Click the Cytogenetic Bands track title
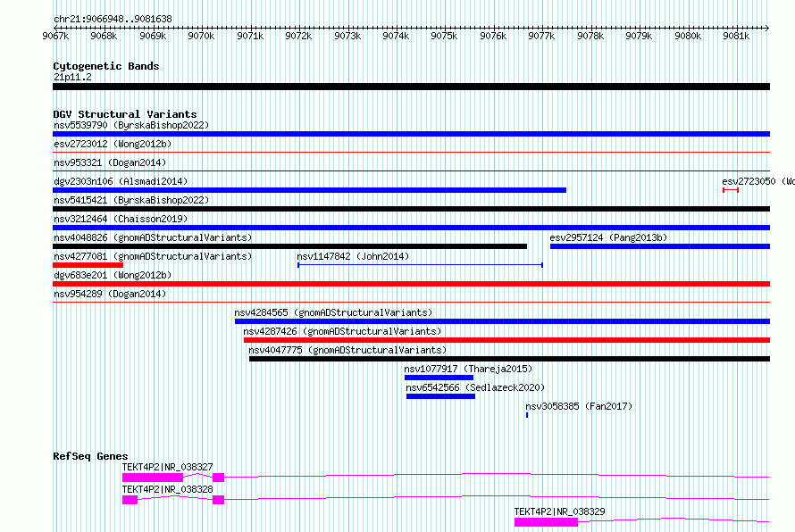795x532 pixels. pos(106,66)
